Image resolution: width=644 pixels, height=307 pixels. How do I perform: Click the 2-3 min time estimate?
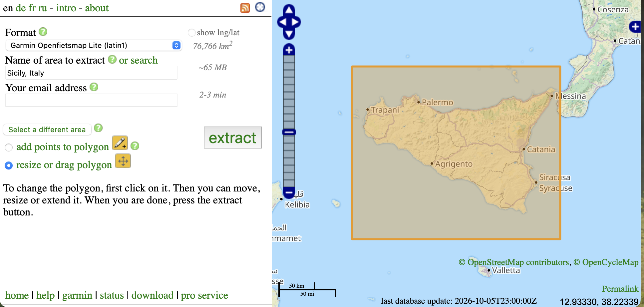[213, 95]
